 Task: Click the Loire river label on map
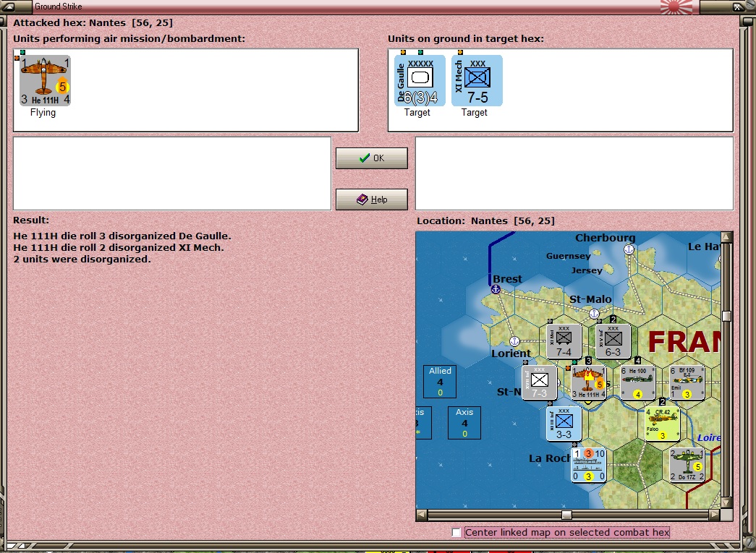[709, 437]
